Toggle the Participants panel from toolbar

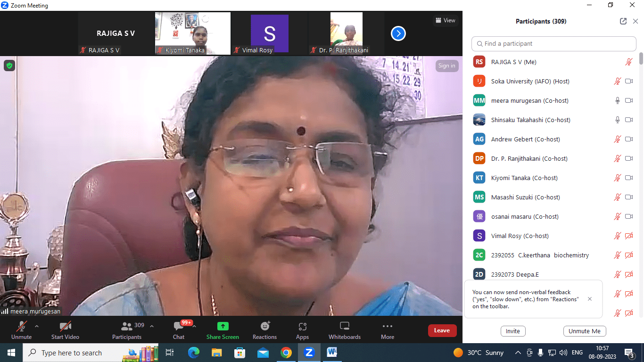(127, 330)
